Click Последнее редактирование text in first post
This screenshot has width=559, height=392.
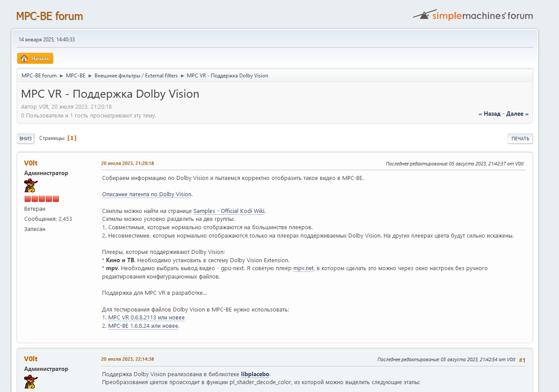point(455,164)
